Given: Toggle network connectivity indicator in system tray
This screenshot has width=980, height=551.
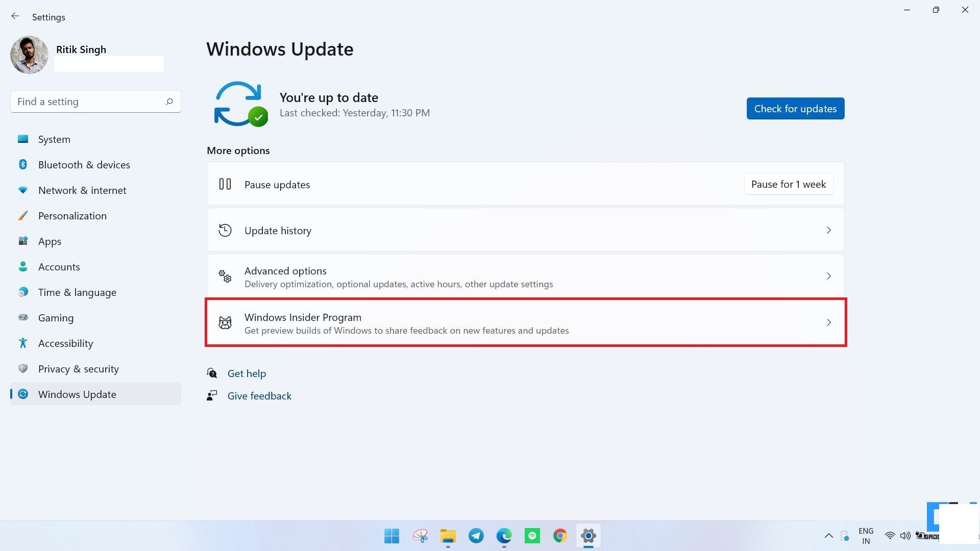Looking at the screenshot, I should [x=889, y=535].
